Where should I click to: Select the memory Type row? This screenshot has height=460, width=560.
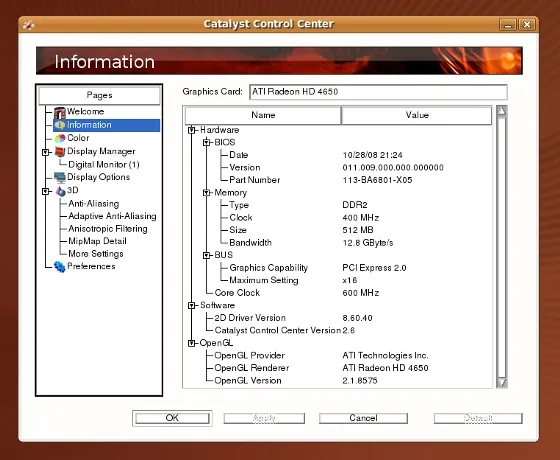click(x=339, y=205)
